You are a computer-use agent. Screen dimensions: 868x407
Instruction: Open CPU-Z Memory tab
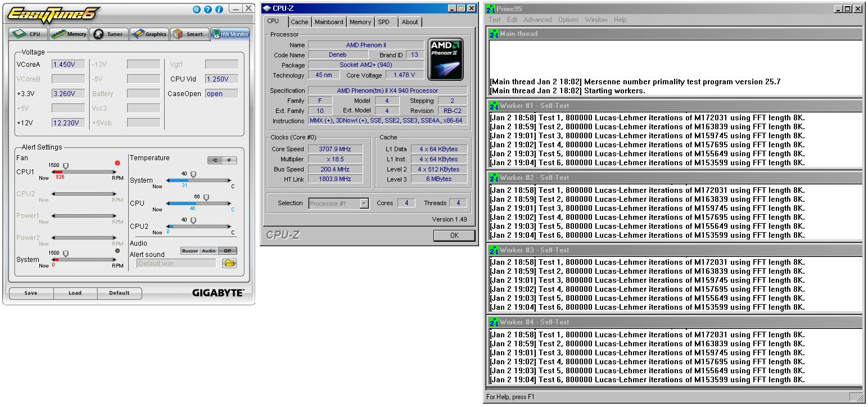pyautogui.click(x=360, y=22)
